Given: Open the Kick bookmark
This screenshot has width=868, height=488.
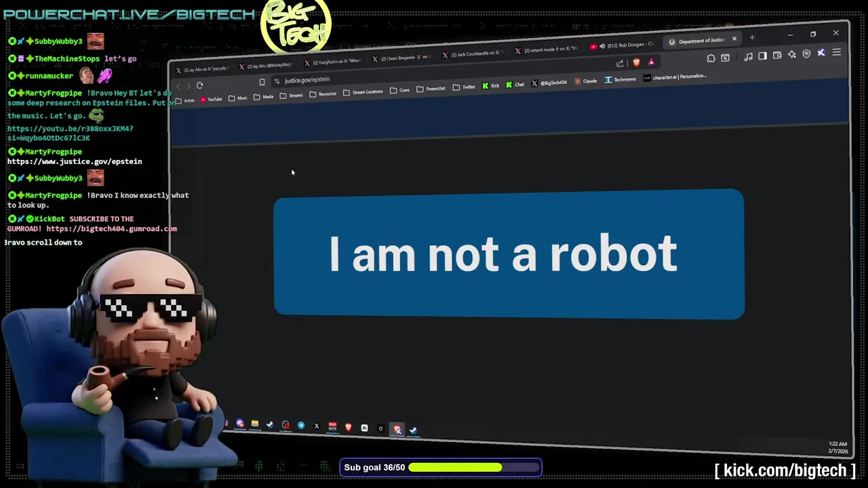Looking at the screenshot, I should 491,85.
